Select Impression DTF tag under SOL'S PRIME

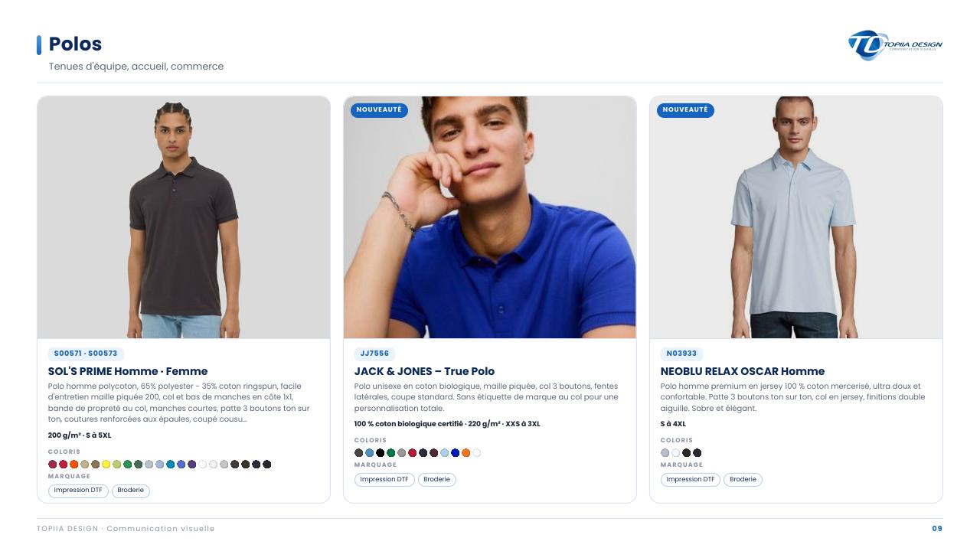(x=78, y=491)
